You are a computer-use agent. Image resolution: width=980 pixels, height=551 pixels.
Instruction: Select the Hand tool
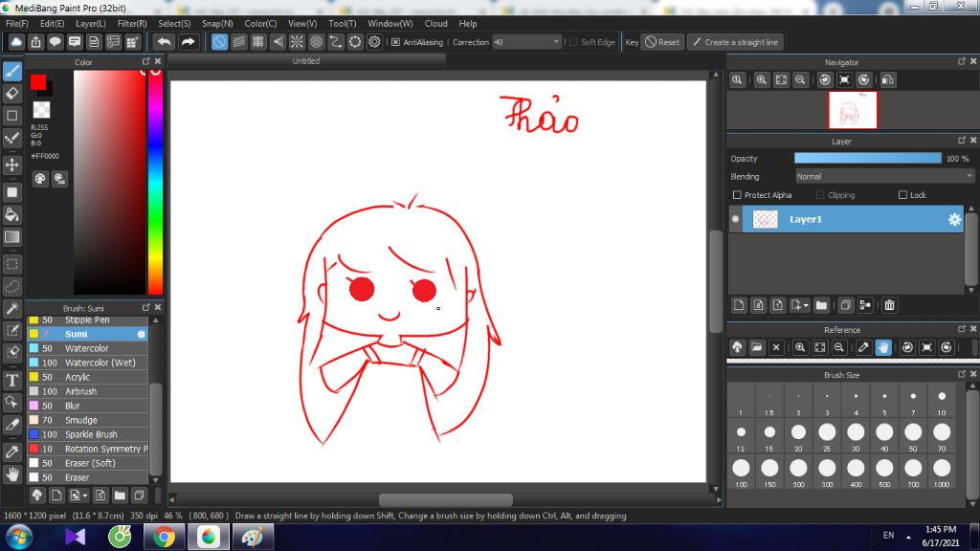click(x=11, y=474)
